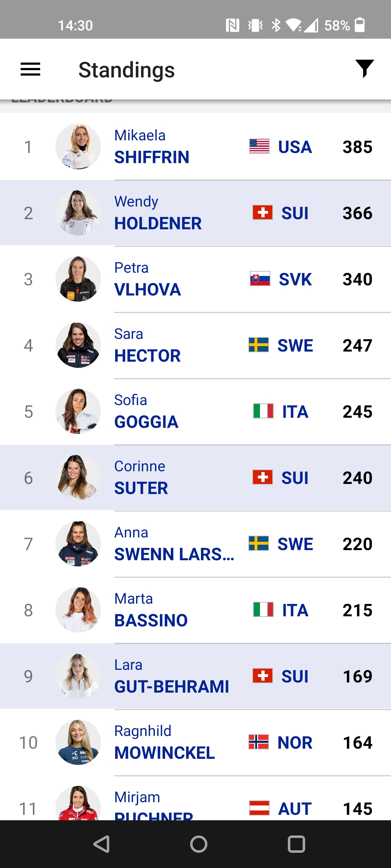Open Android recent apps square button
Image resolution: width=391 pixels, height=868 pixels.
[x=297, y=844]
